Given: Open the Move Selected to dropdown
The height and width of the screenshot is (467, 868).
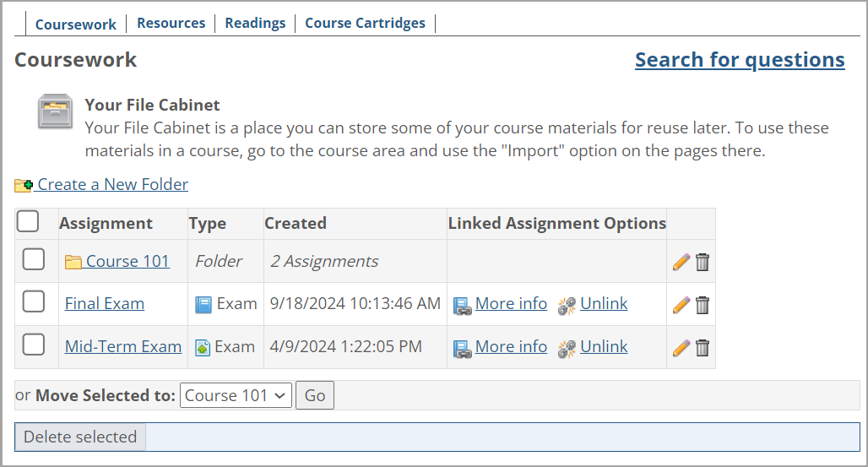Looking at the screenshot, I should [236, 395].
